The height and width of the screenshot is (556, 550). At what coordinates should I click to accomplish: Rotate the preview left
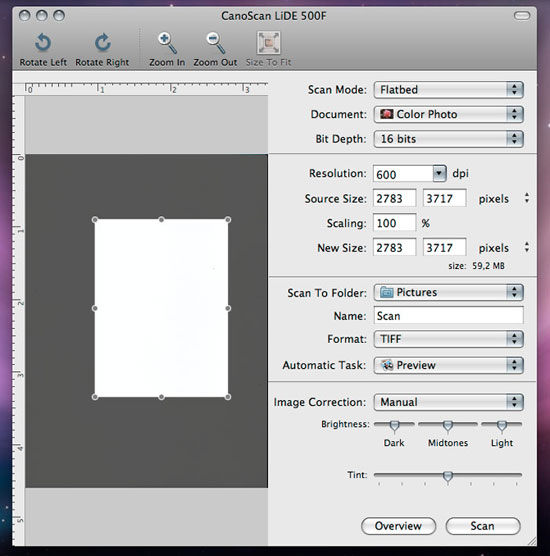(x=43, y=50)
